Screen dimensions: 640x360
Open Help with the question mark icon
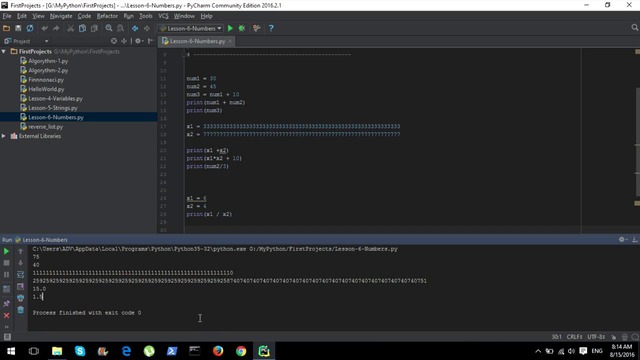tap(271, 28)
